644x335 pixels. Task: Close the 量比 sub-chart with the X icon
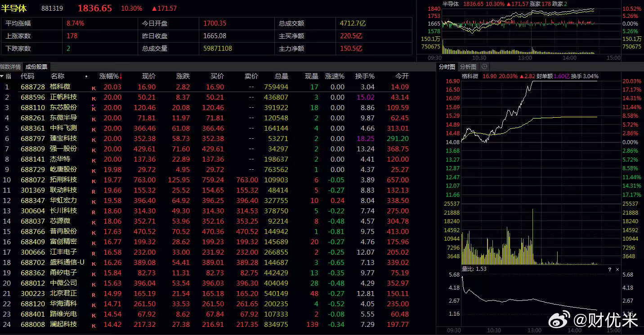[617, 269]
